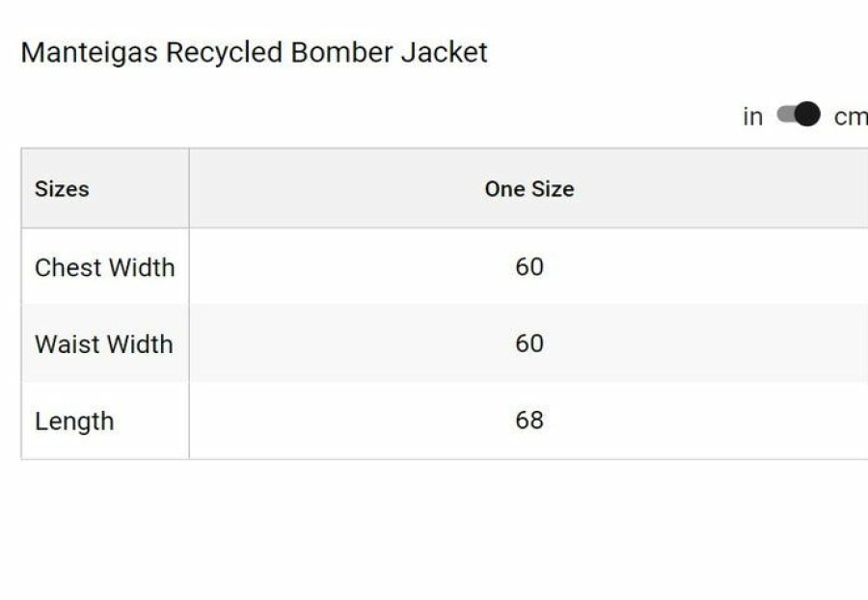
Task: Click the Sizes column header
Action: pyautogui.click(x=62, y=189)
